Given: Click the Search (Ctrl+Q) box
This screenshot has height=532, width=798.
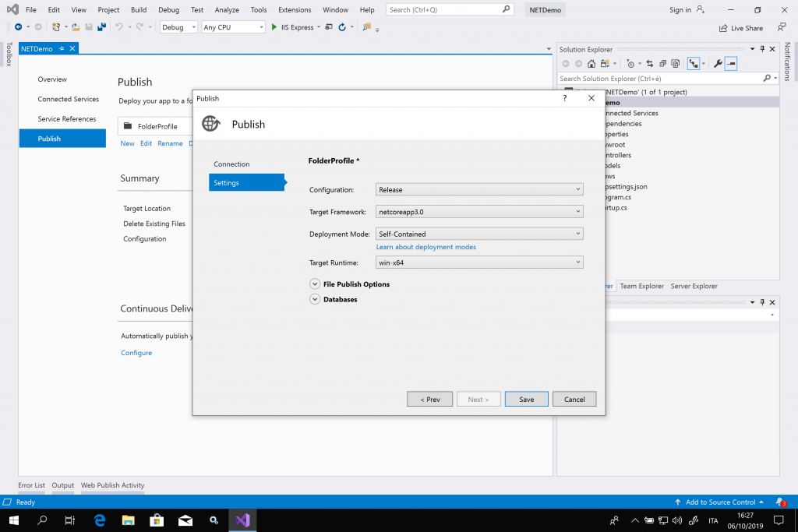Looking at the screenshot, I should point(450,9).
